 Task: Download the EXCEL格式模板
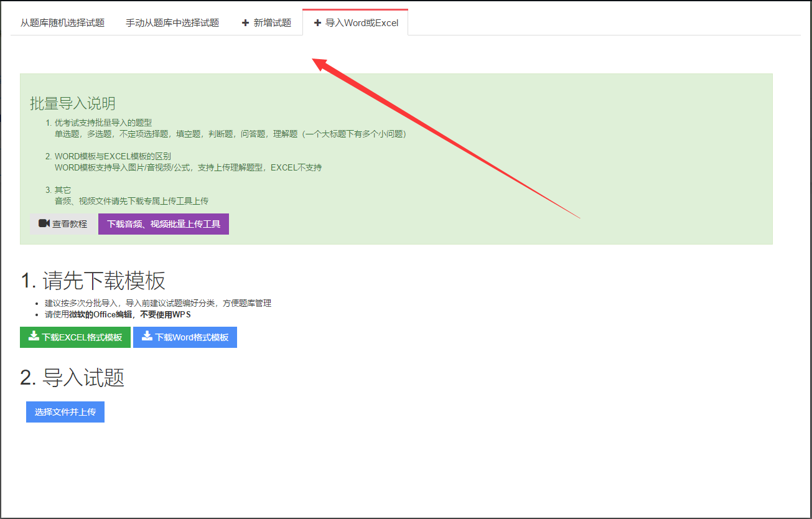pos(75,337)
